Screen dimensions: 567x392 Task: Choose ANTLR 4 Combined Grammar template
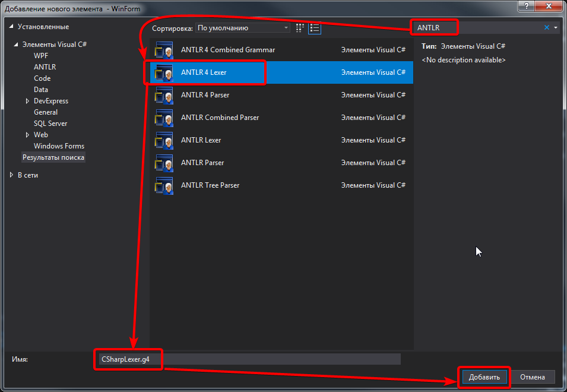(228, 50)
